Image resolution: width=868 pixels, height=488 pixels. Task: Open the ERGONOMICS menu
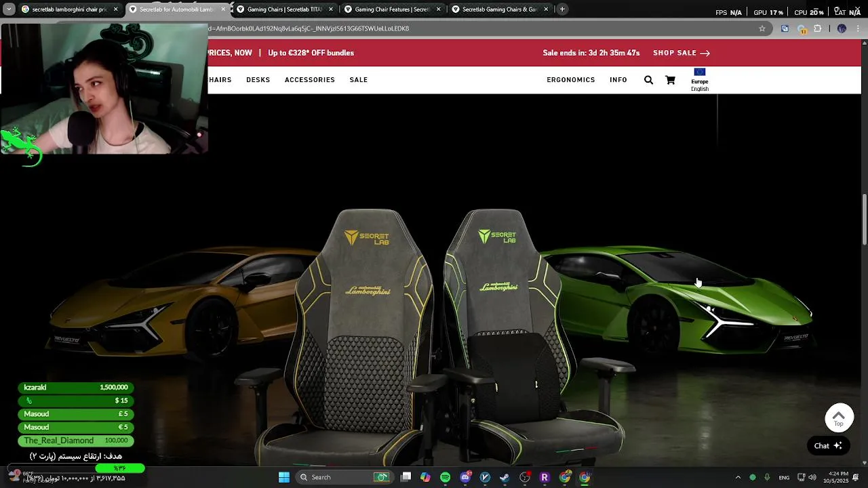click(x=571, y=80)
